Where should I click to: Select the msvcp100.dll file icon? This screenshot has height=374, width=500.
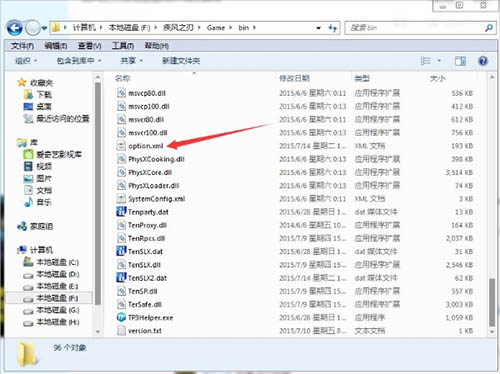(121, 106)
